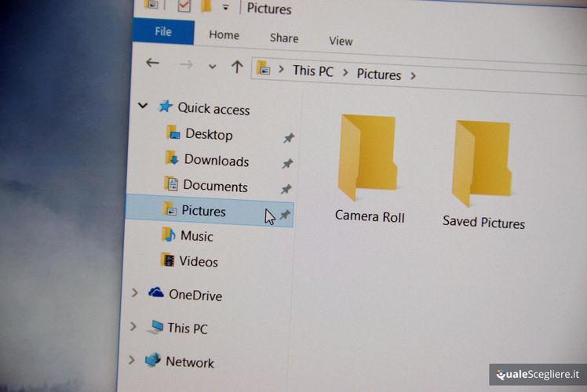Image resolution: width=587 pixels, height=392 pixels.
Task: Select the Music folder in sidebar
Action: tap(195, 236)
